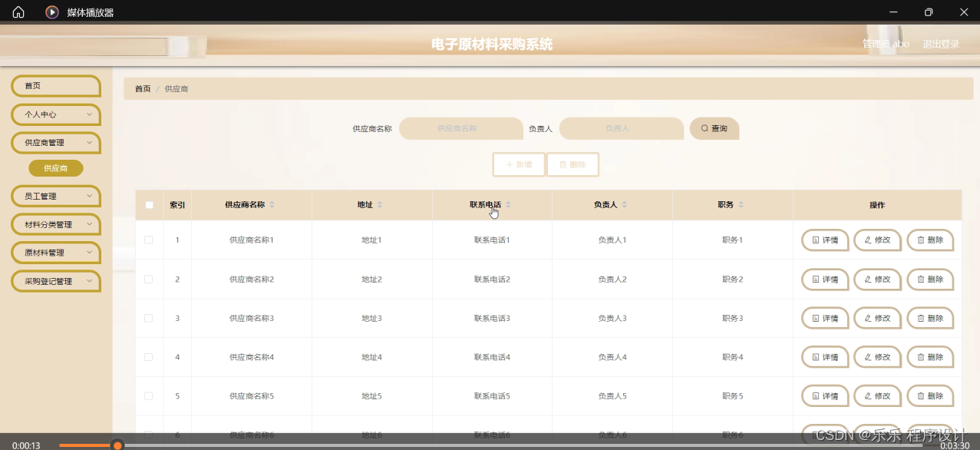The image size is (980, 450).
Task: Click 退出登录 in the top right
Action: pos(940,44)
